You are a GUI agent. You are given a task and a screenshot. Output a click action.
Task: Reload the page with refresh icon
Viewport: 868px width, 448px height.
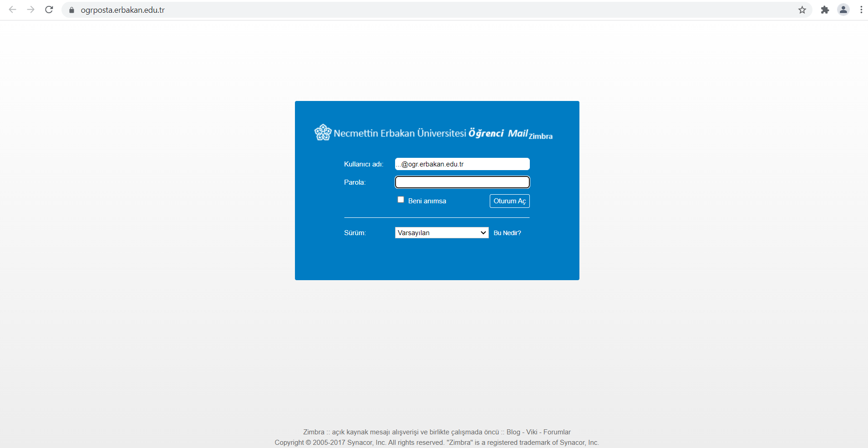click(x=49, y=10)
